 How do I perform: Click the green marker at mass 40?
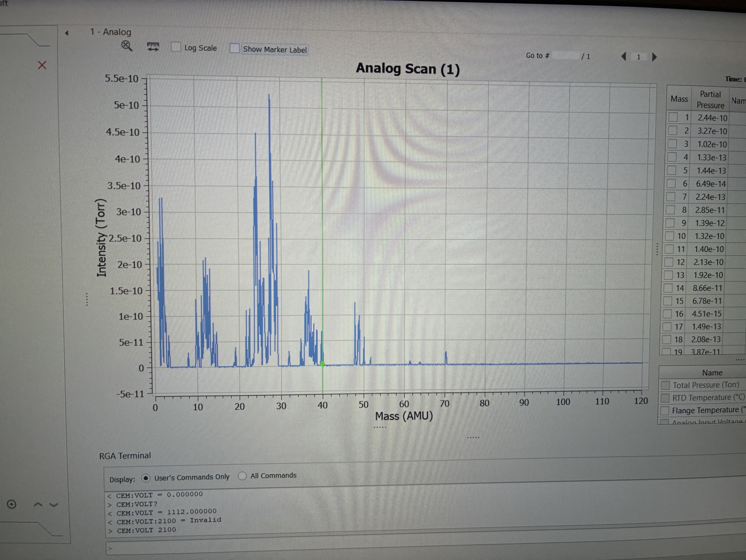(322, 364)
